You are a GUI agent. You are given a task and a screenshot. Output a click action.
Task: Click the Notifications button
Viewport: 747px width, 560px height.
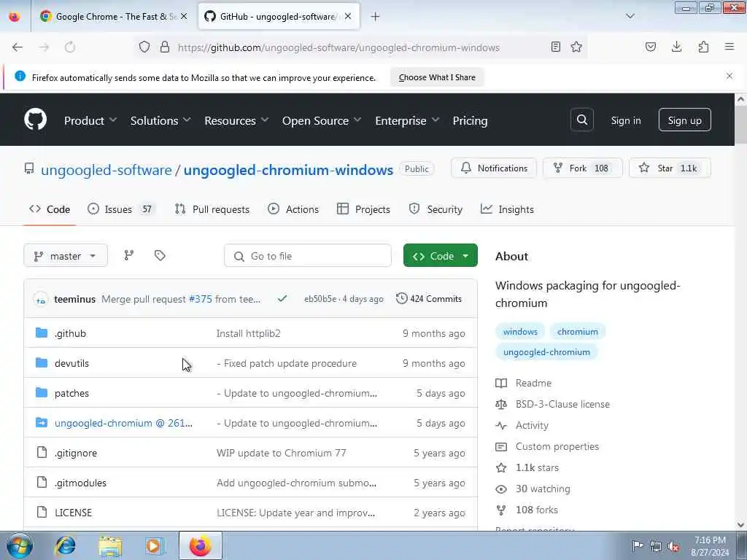tap(494, 168)
